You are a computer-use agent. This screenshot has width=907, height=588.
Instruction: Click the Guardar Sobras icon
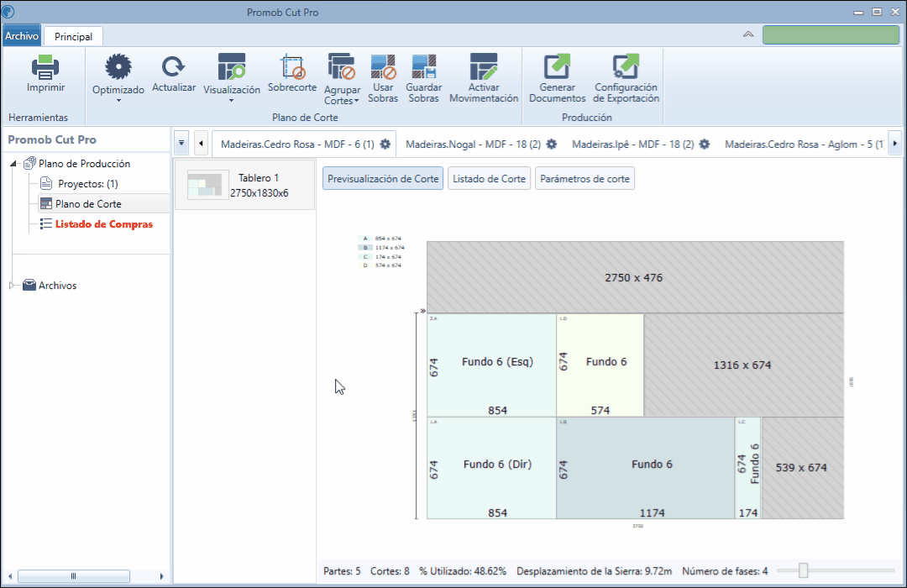pyautogui.click(x=424, y=67)
